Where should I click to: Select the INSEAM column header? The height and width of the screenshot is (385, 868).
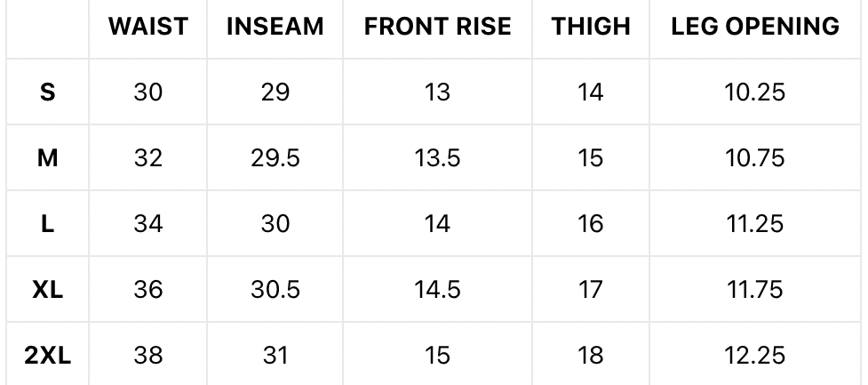tap(275, 27)
